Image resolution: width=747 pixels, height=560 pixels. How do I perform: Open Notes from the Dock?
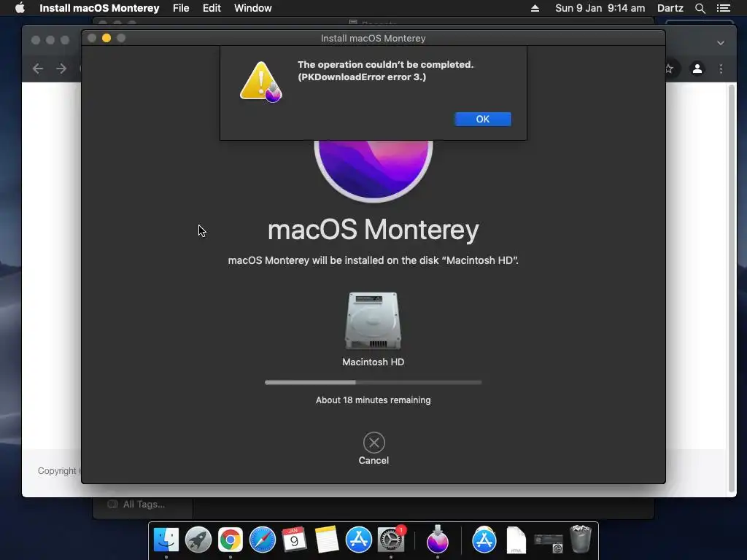click(326, 540)
